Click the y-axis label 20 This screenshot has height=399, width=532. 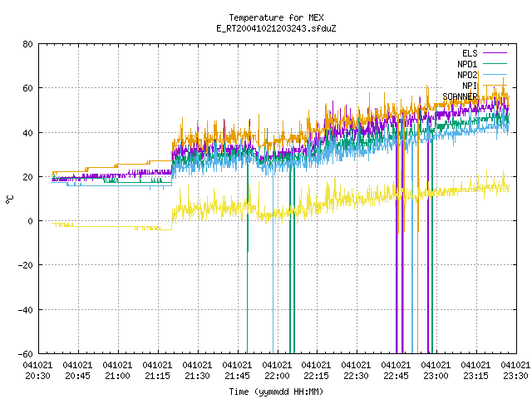point(27,177)
